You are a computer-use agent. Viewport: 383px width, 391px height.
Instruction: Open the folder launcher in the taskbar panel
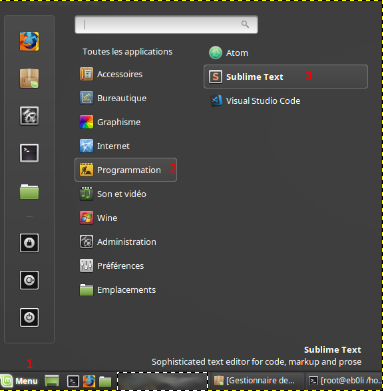tap(105, 381)
